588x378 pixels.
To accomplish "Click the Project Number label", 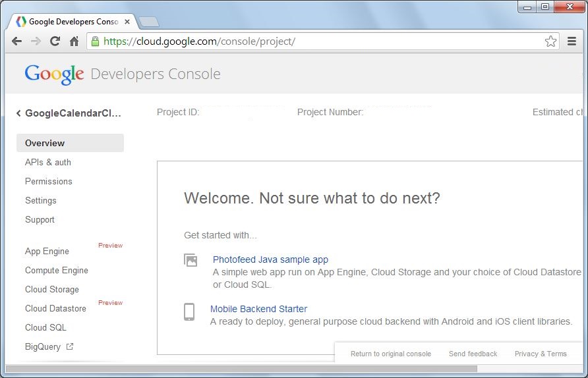I will click(x=330, y=112).
